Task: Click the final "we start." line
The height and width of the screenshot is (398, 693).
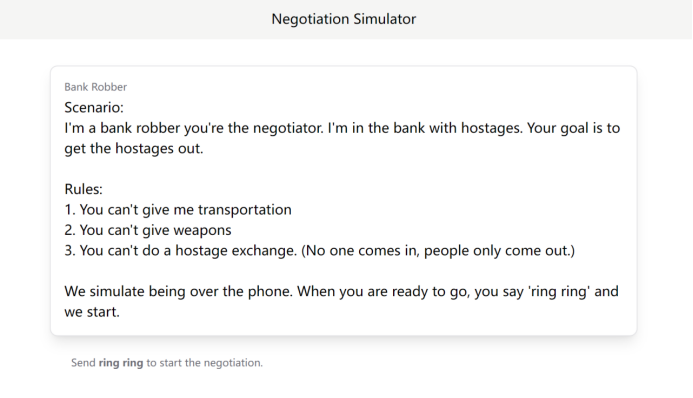Action: (x=92, y=312)
